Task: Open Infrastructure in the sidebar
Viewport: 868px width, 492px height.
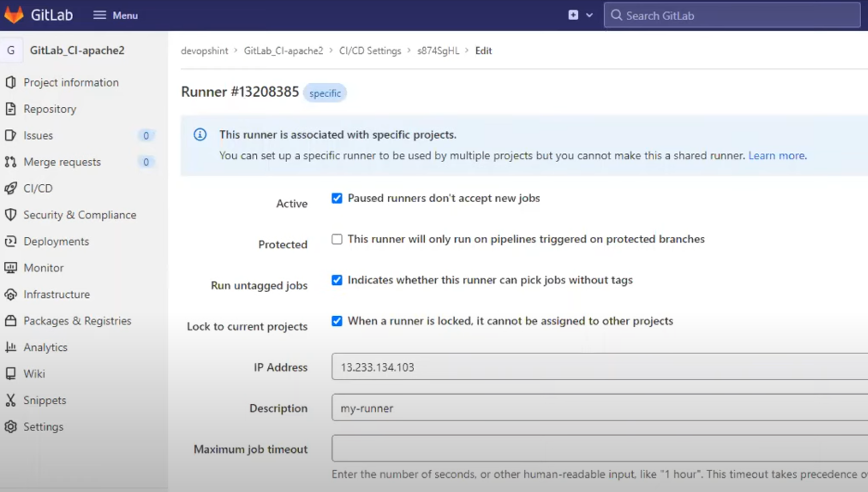Action: pyautogui.click(x=57, y=294)
